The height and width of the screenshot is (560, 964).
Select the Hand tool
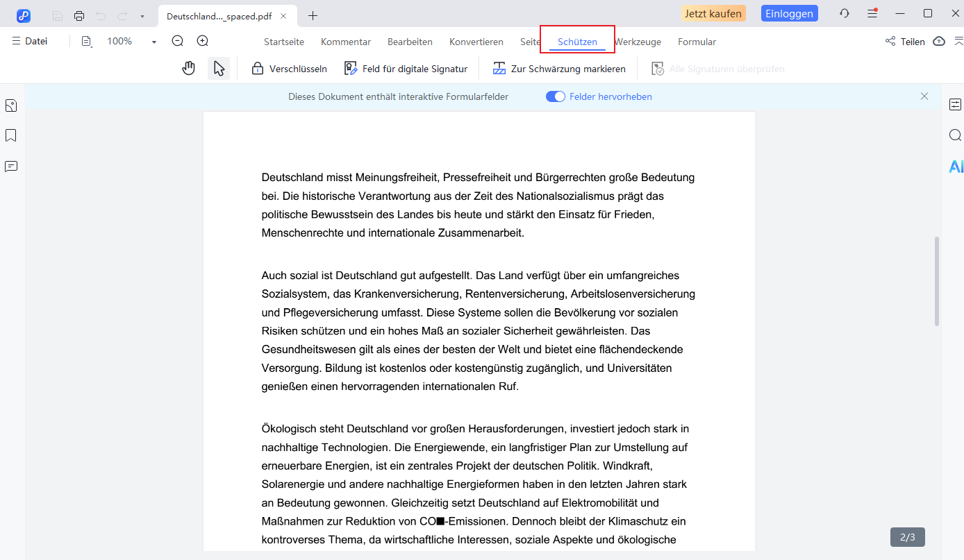188,67
